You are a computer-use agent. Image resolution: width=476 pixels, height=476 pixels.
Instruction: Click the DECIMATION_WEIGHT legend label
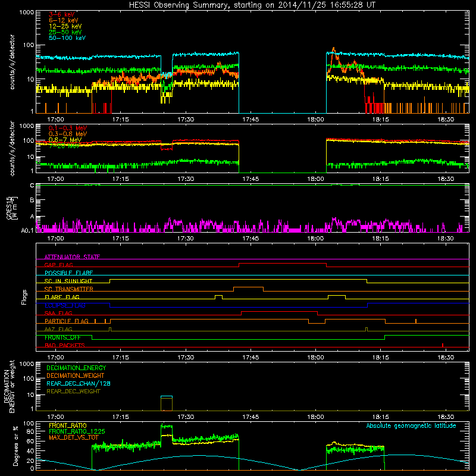click(x=76, y=375)
